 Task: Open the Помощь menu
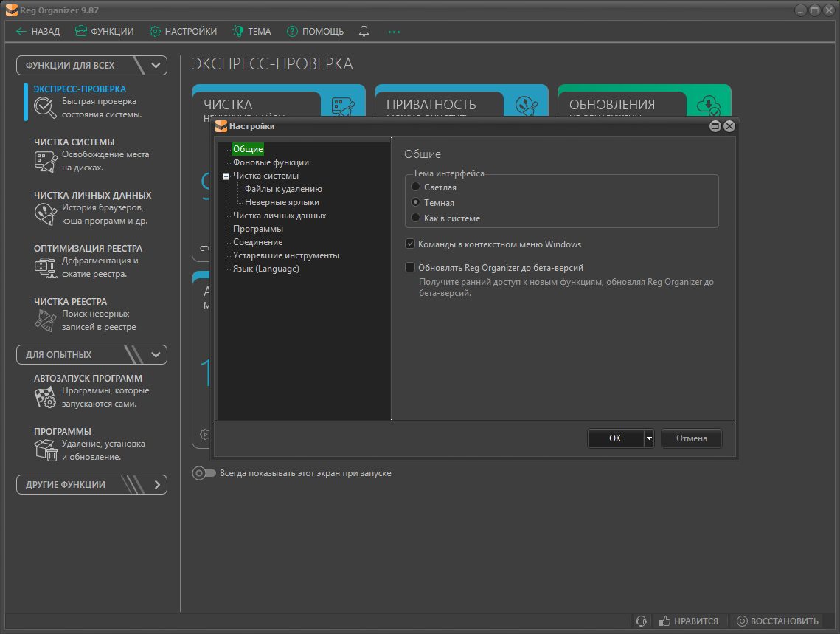[x=315, y=31]
